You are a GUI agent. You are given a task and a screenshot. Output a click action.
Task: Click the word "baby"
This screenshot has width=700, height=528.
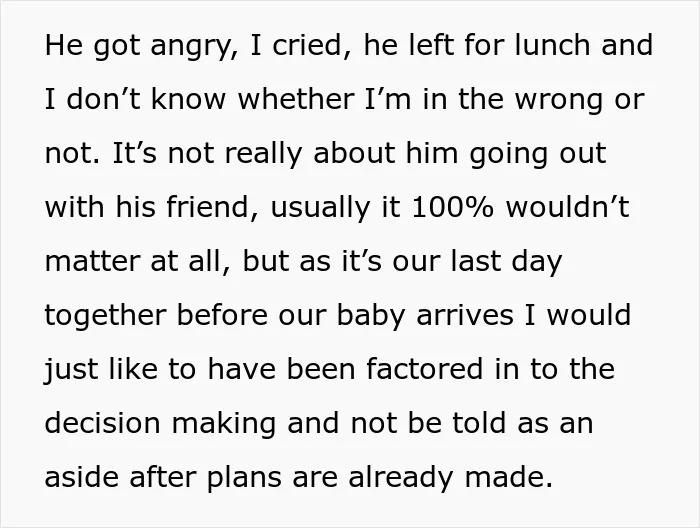(x=370, y=317)
